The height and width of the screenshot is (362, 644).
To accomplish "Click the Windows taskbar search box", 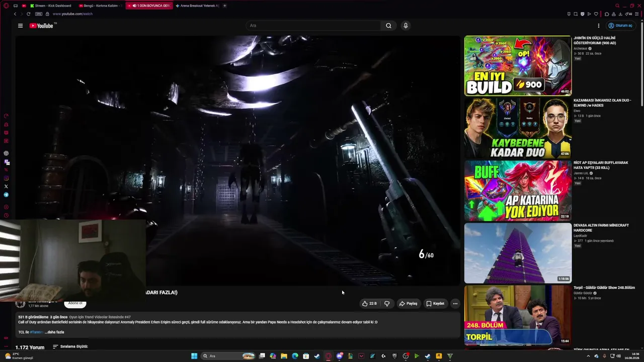I will [x=228, y=356].
